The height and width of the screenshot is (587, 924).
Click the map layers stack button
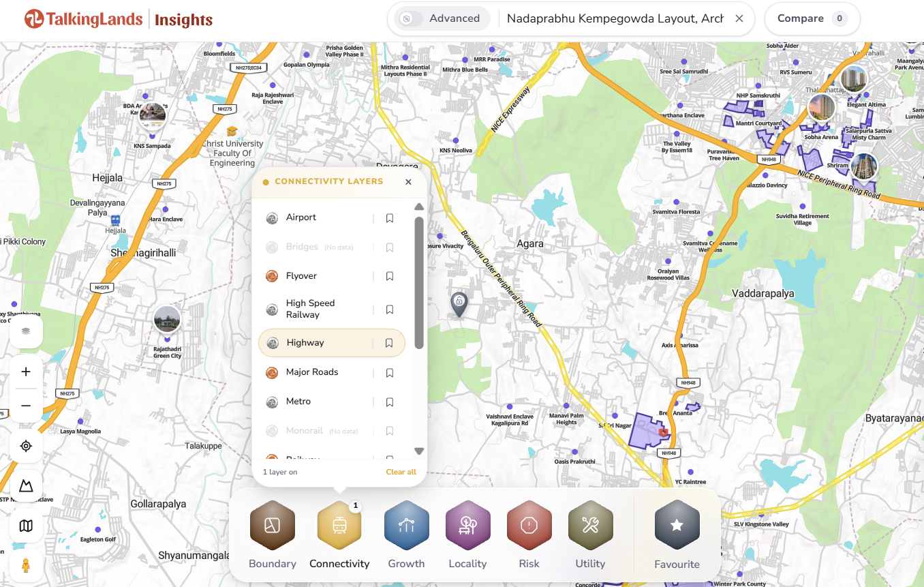click(x=26, y=331)
